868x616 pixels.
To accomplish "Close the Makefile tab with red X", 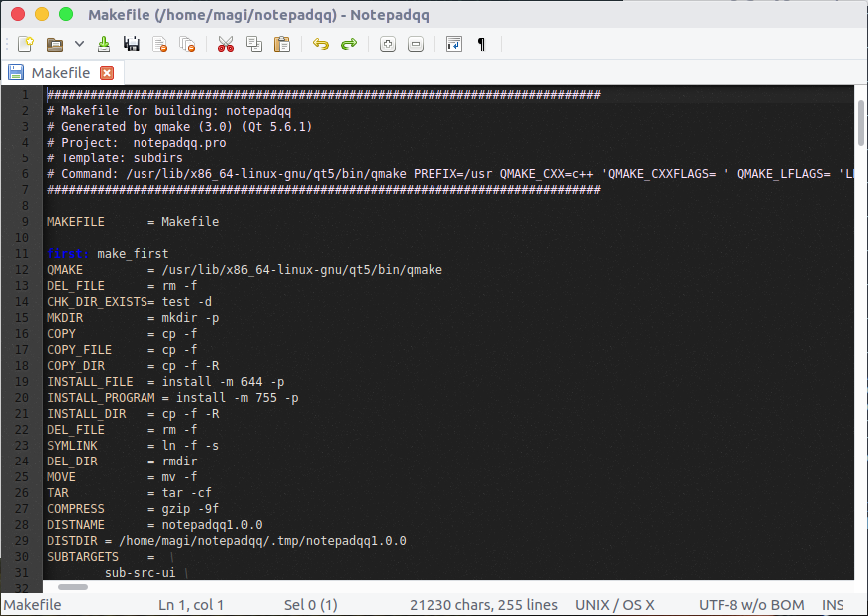I will coord(107,73).
